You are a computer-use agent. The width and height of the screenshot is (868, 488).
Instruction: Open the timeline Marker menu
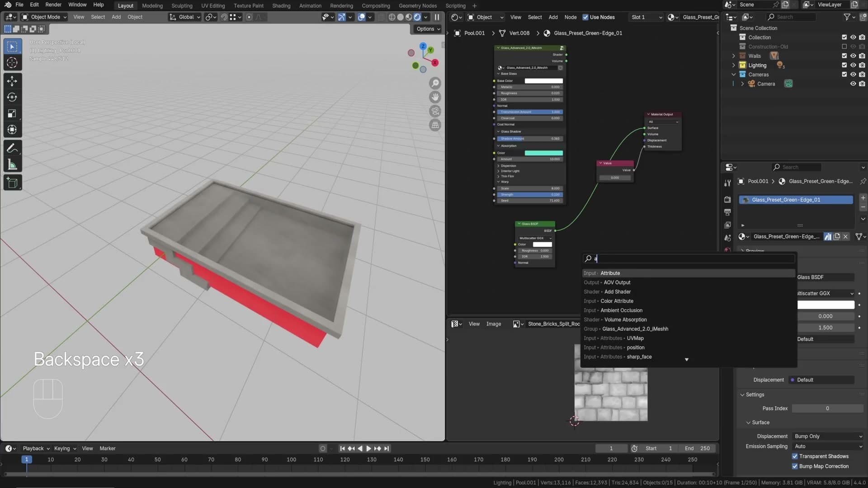point(108,449)
